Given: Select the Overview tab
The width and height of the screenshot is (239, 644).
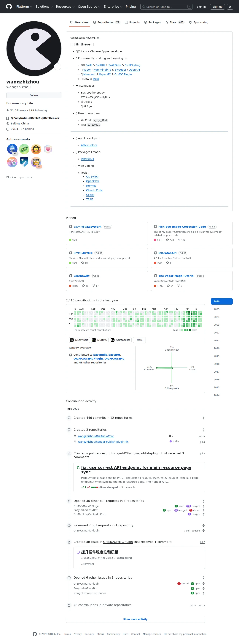Looking at the screenshot, I should point(79,22).
